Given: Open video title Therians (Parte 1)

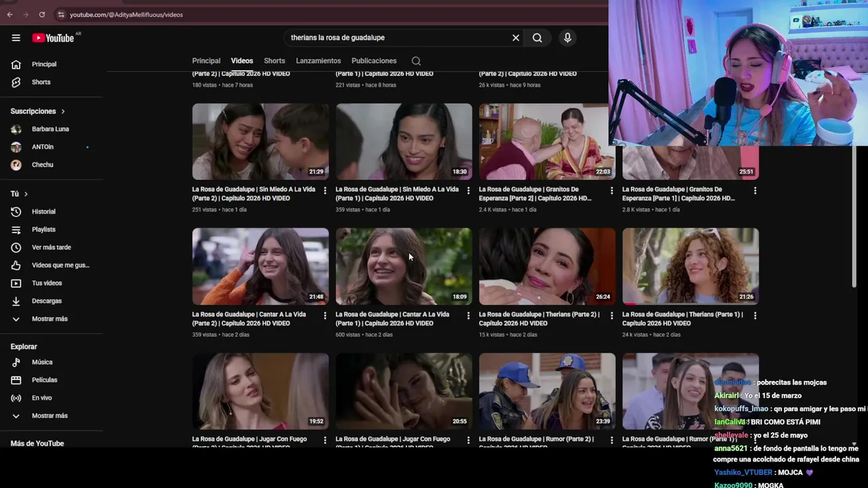Looking at the screenshot, I should [682, 319].
